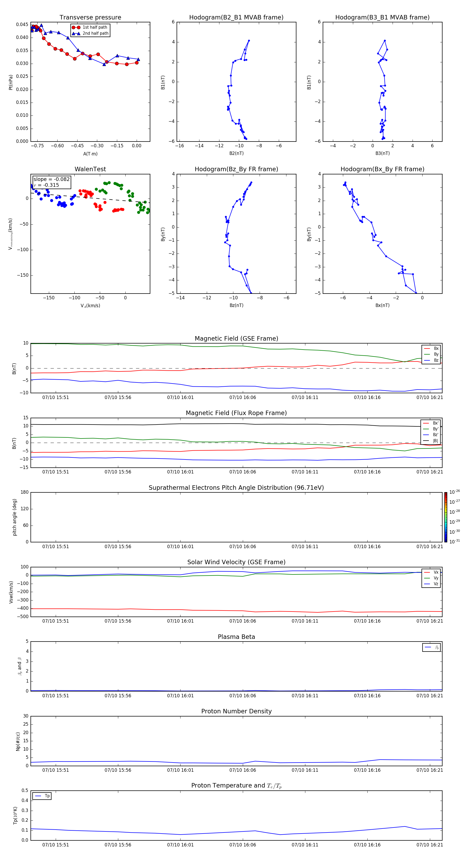Click the 'Proton Temperature and Te/Tp' title

[236, 786]
